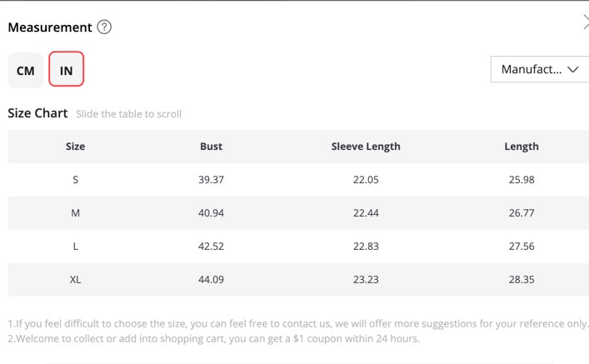
Task: Click length value 27.56
Action: click(x=522, y=247)
